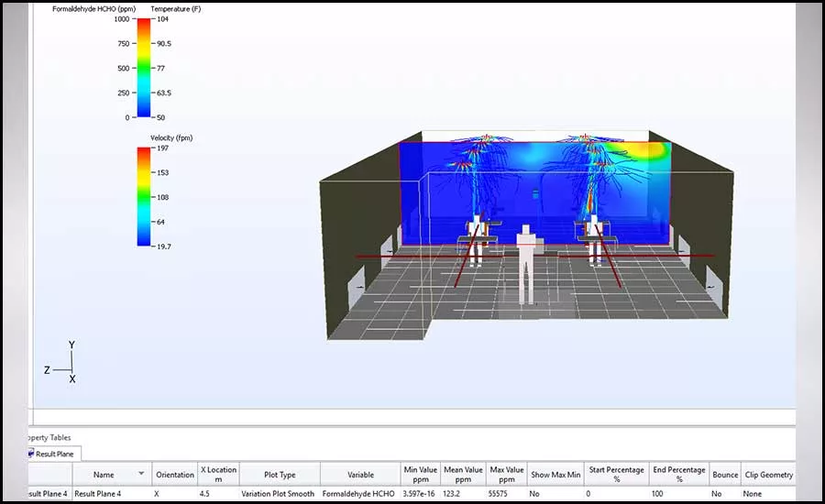Click the Result Plane tab icon
The image size is (825, 504).
point(31,454)
